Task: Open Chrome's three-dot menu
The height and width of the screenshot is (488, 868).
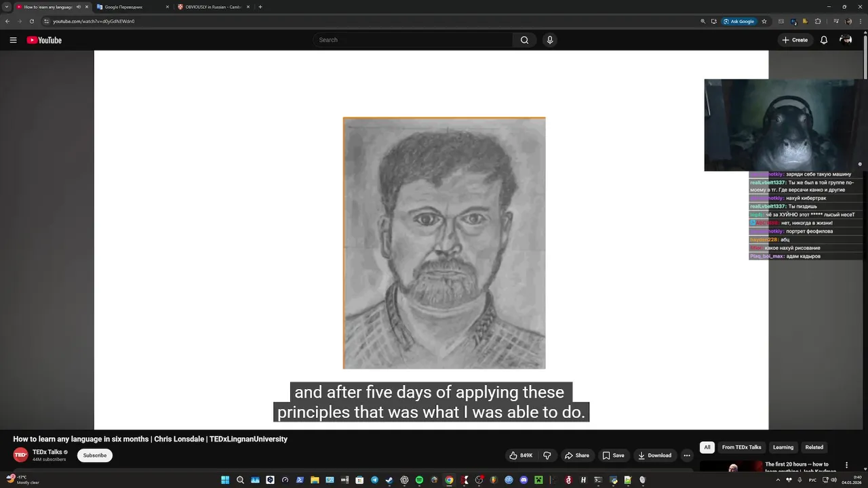Action: [861, 21]
